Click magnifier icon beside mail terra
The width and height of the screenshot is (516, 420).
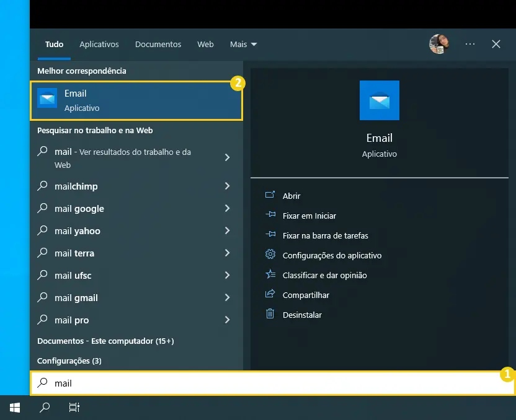(42, 253)
